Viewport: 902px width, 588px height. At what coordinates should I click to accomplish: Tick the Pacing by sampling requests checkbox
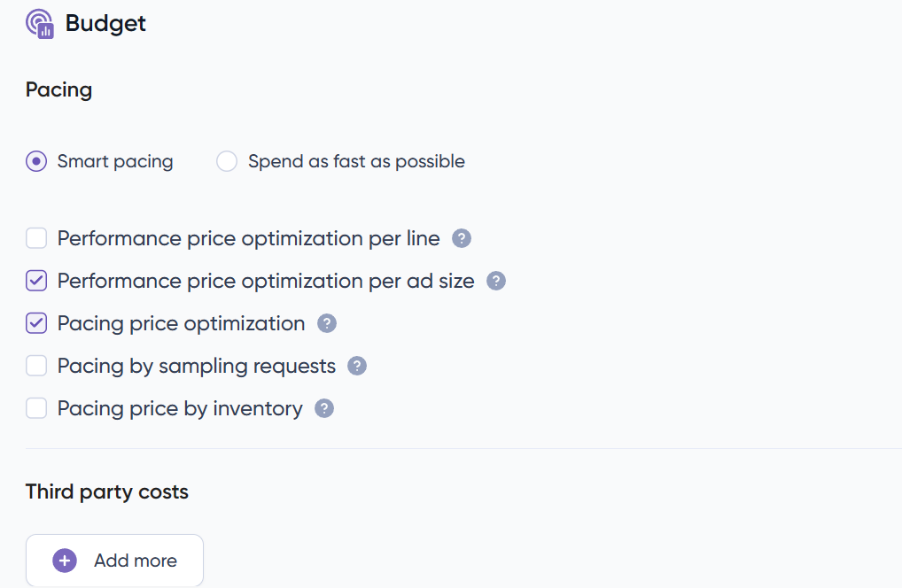coord(36,366)
